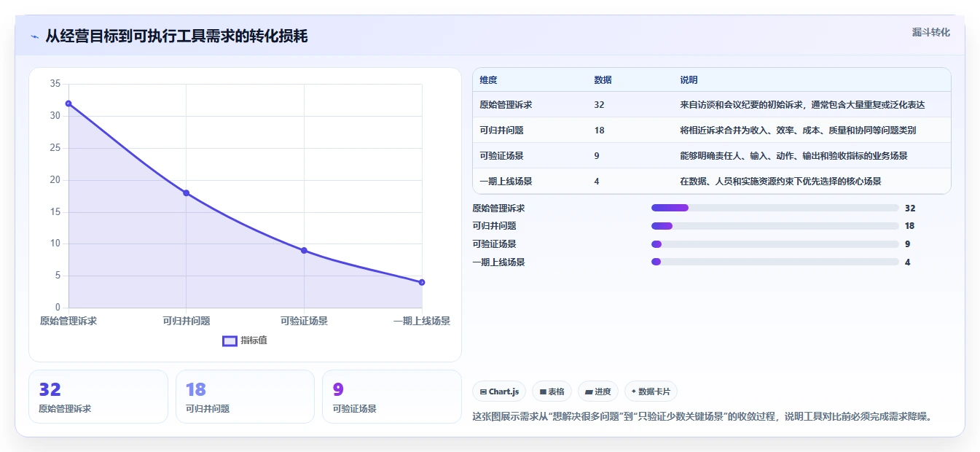Click the icon inside the 进度 chip
Viewport: 980px width, 452px height.
[x=589, y=391]
